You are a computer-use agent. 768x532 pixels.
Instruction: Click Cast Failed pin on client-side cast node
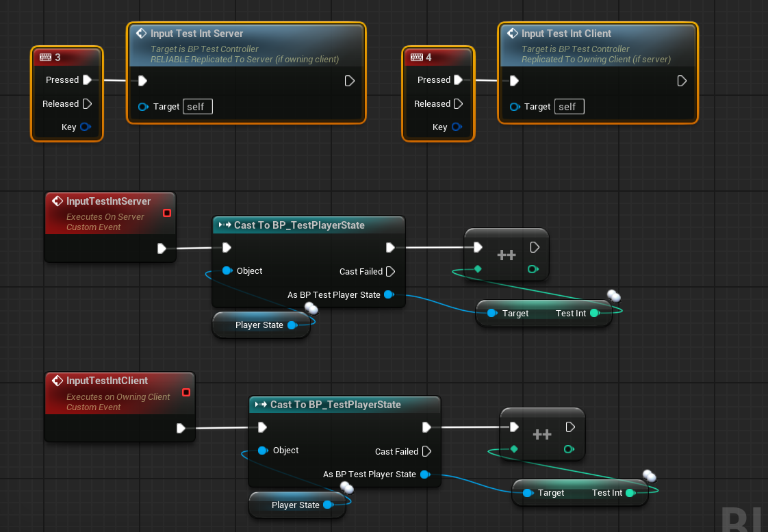426,451
